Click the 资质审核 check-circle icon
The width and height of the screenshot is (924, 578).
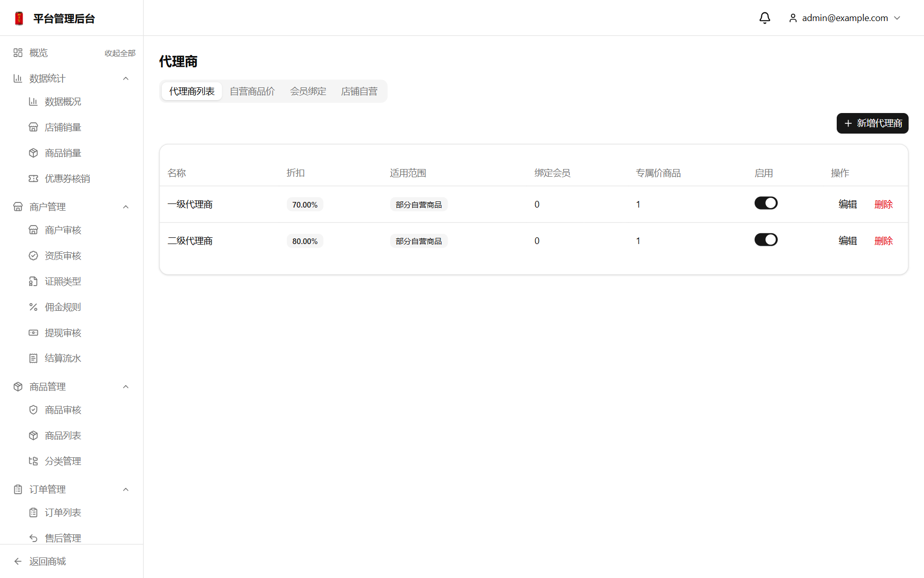point(33,255)
